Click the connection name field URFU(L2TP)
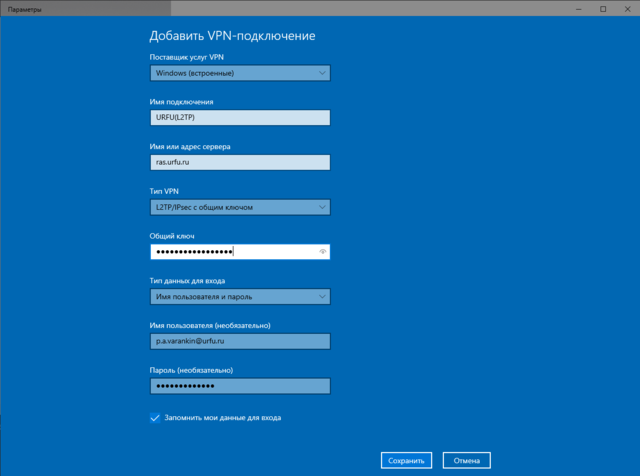The width and height of the screenshot is (640, 476). point(240,118)
